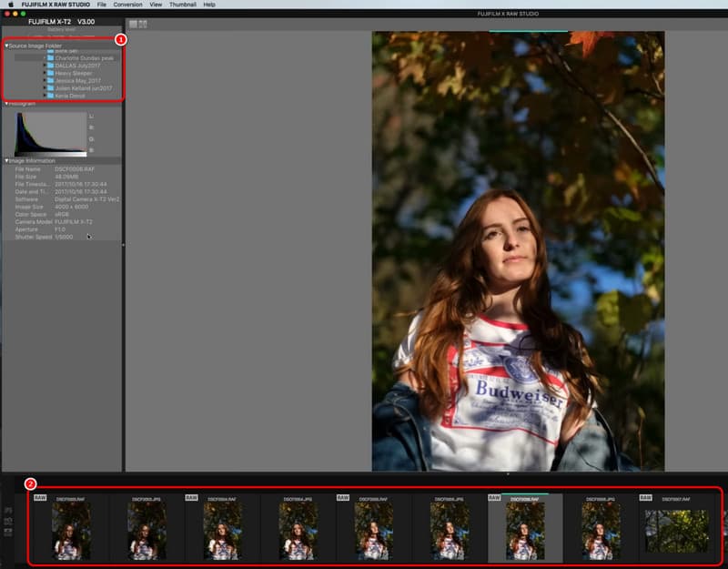Click the Image Size value 4000 x 6000

point(71,207)
